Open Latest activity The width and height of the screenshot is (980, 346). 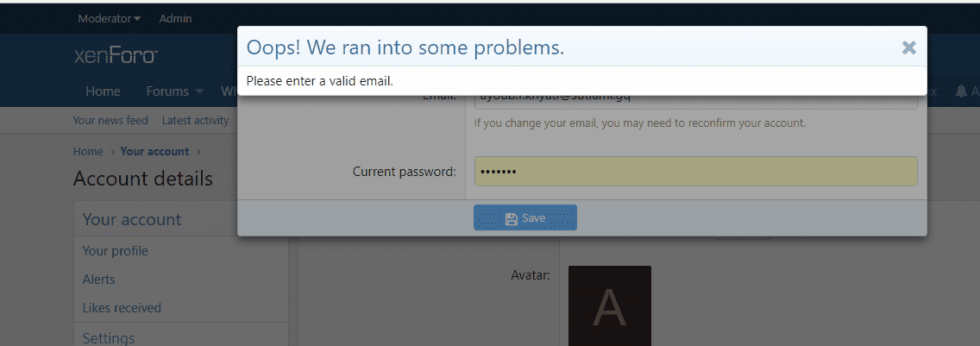click(x=195, y=121)
